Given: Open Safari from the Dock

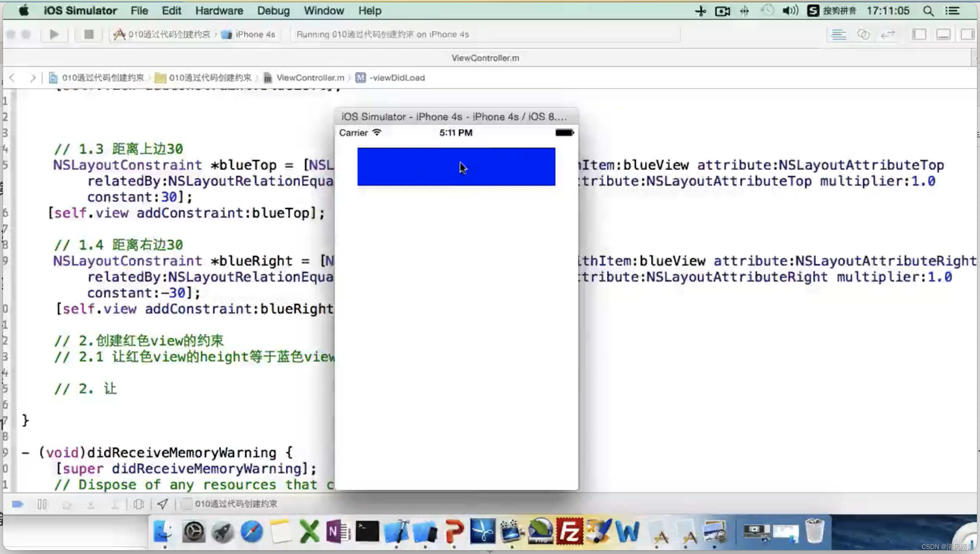Looking at the screenshot, I should tap(251, 532).
